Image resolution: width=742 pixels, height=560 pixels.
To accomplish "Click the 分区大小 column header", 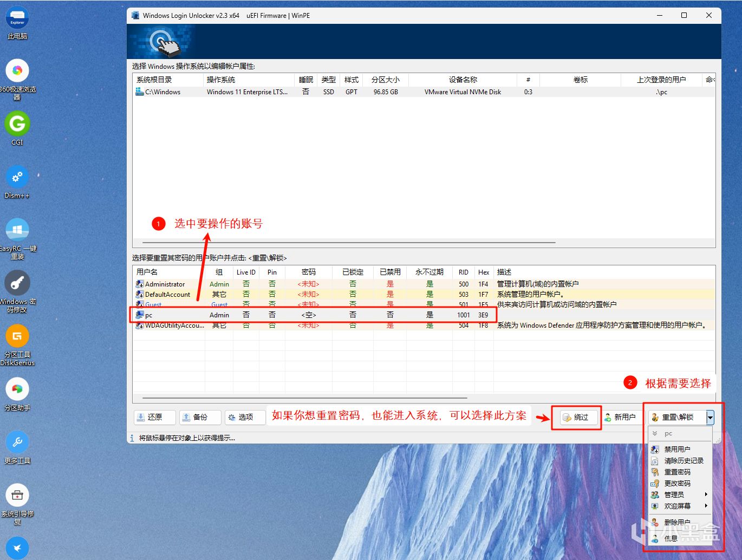I will point(386,80).
